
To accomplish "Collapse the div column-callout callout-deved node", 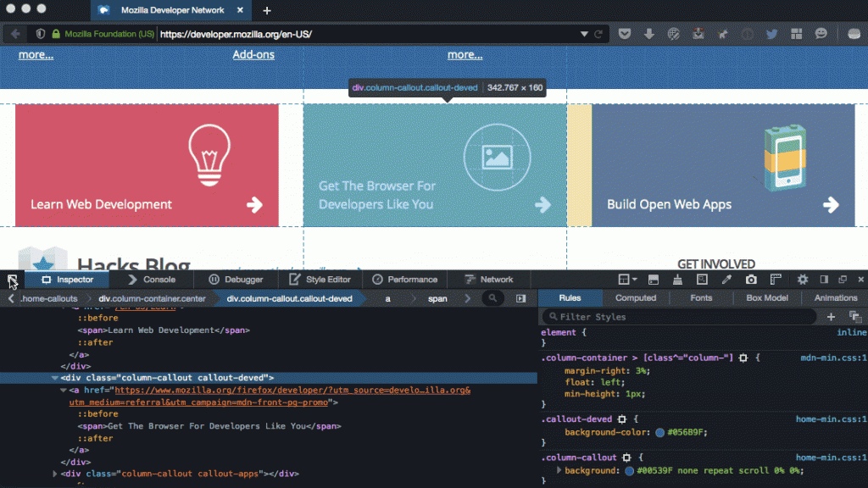I will 55,378.
